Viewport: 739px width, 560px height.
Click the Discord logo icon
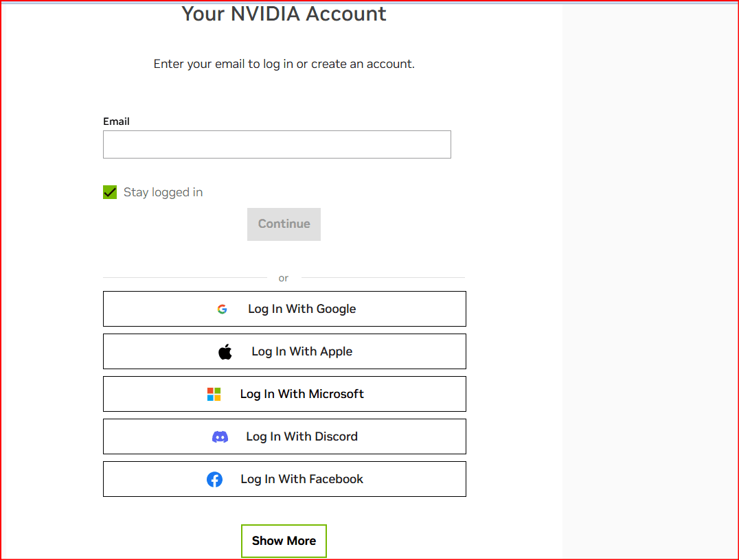(x=220, y=437)
